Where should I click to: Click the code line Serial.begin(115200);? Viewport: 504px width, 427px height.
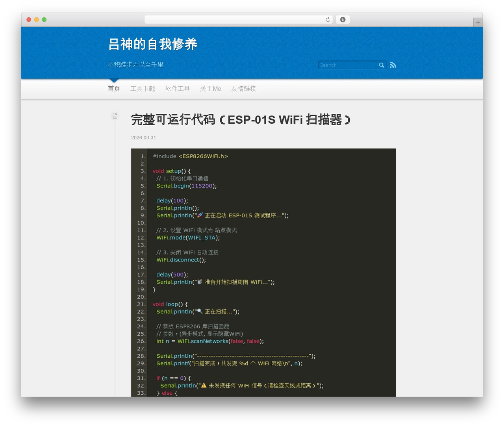[x=187, y=186]
